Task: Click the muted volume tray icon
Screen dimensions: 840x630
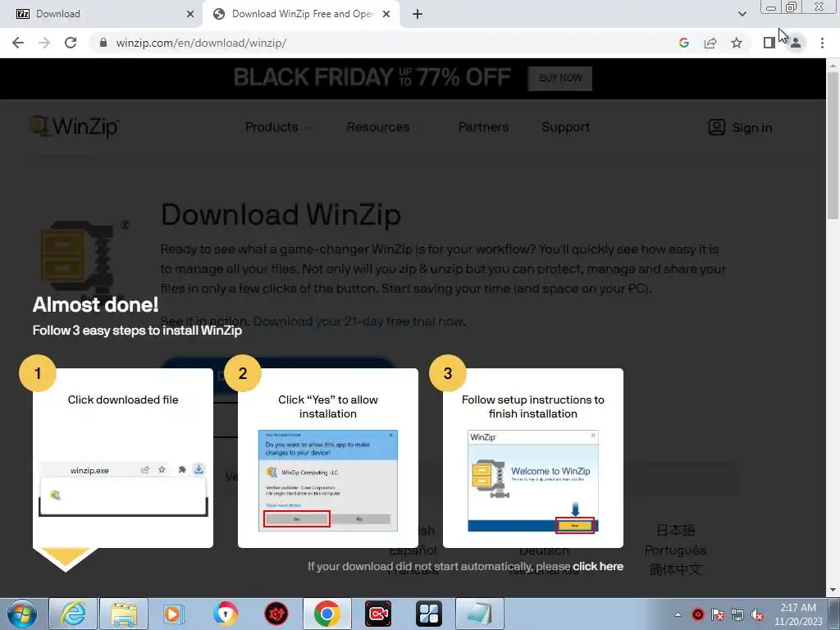Action: (x=757, y=614)
